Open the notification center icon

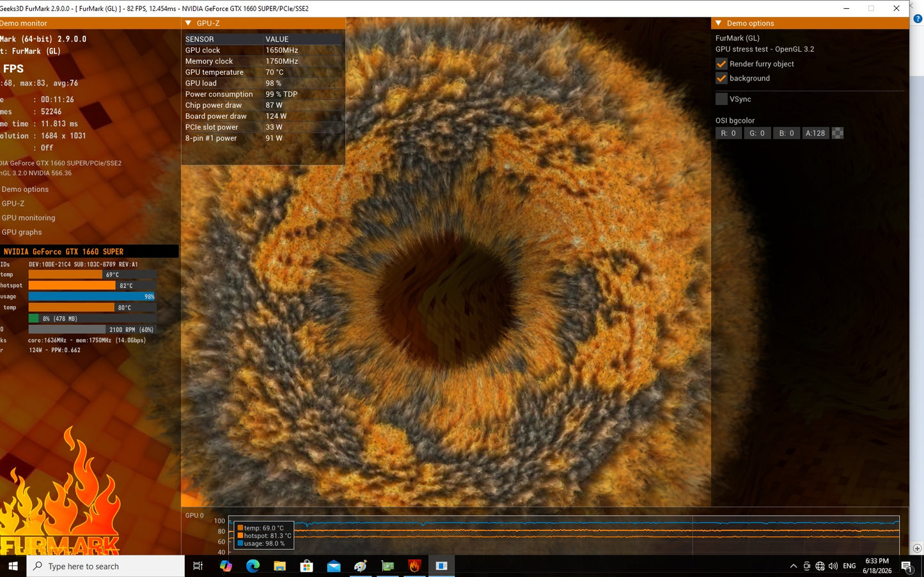(x=906, y=566)
